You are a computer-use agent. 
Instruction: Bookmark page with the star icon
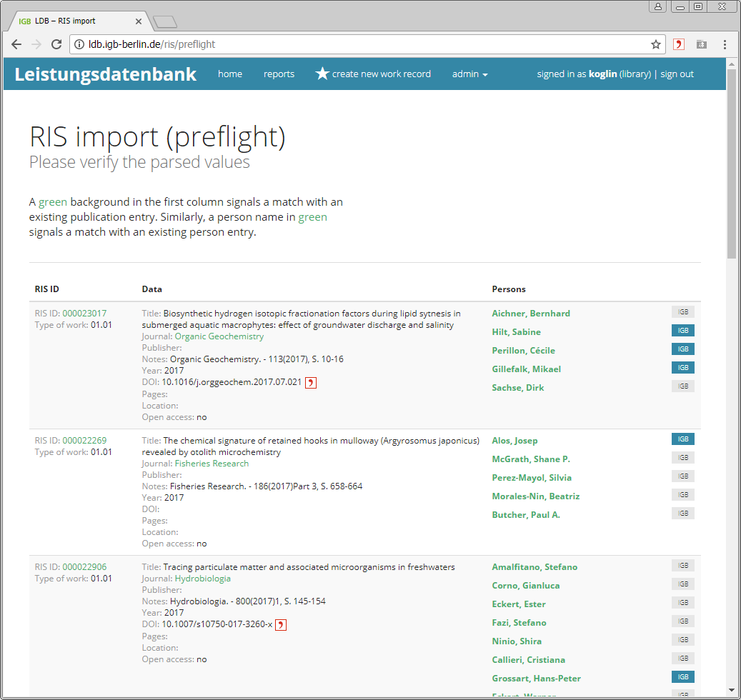click(655, 44)
